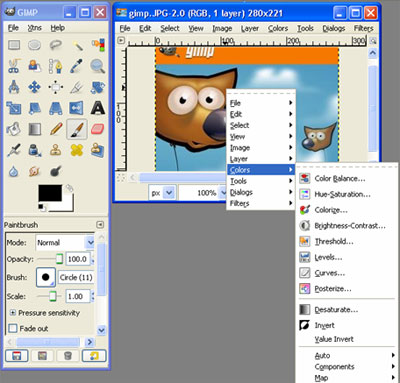Screen dimensions: 400x383
Task: Select the Paths tool
Action: pos(56,66)
